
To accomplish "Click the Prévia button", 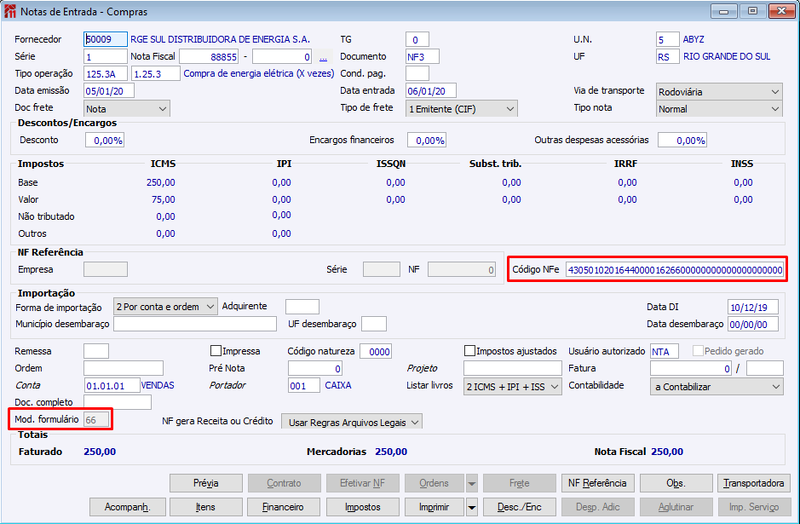I will pyautogui.click(x=206, y=483).
